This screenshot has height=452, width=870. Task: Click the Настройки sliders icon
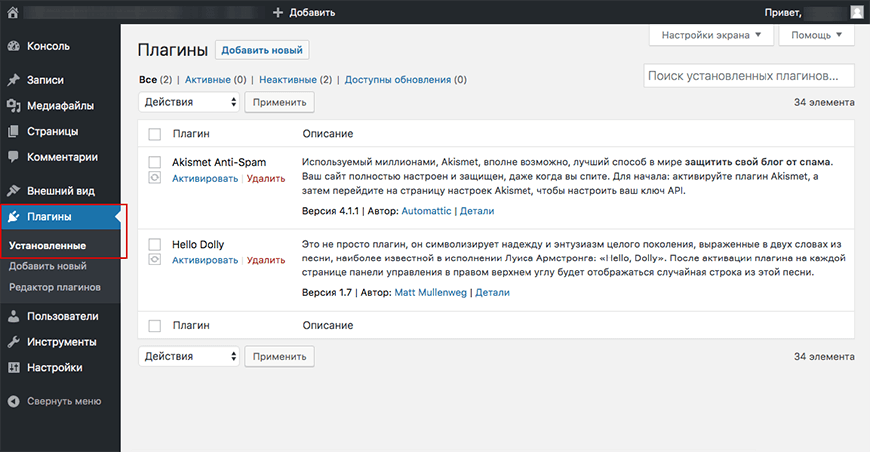[x=14, y=368]
